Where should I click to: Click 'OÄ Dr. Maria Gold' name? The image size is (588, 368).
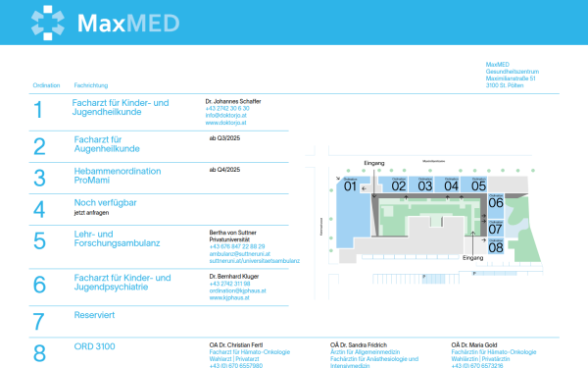pyautogui.click(x=474, y=345)
